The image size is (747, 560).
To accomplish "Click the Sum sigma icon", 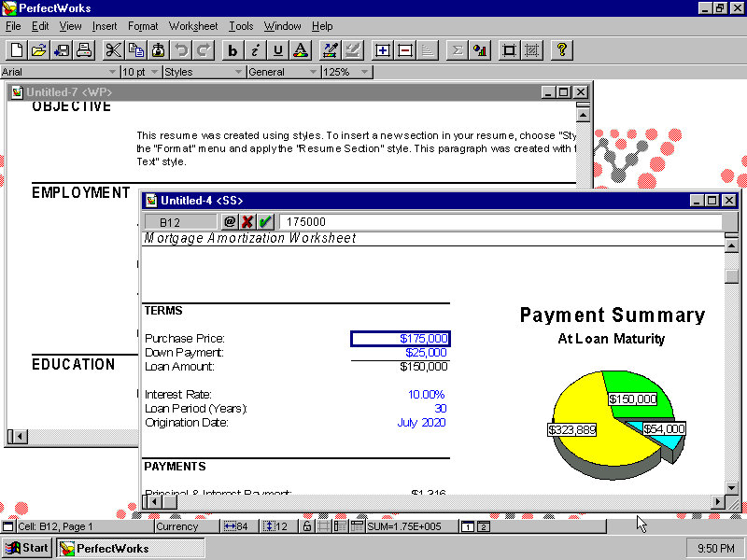I will click(457, 50).
